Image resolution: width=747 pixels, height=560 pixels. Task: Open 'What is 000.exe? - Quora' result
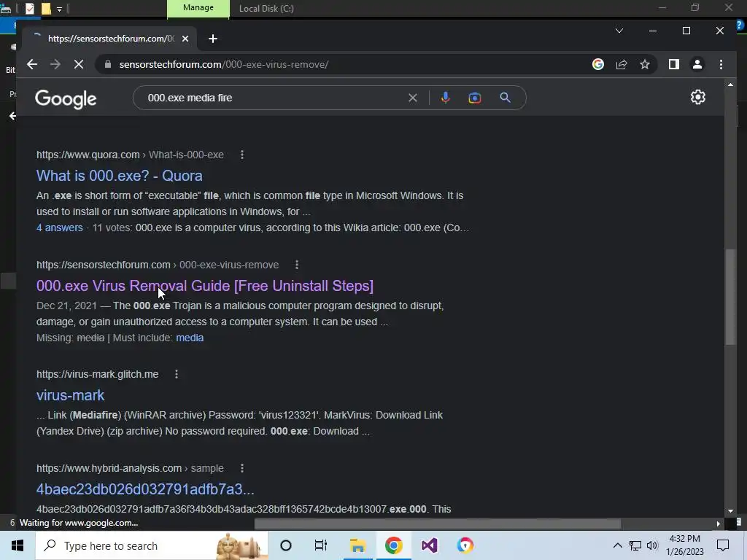tap(119, 176)
